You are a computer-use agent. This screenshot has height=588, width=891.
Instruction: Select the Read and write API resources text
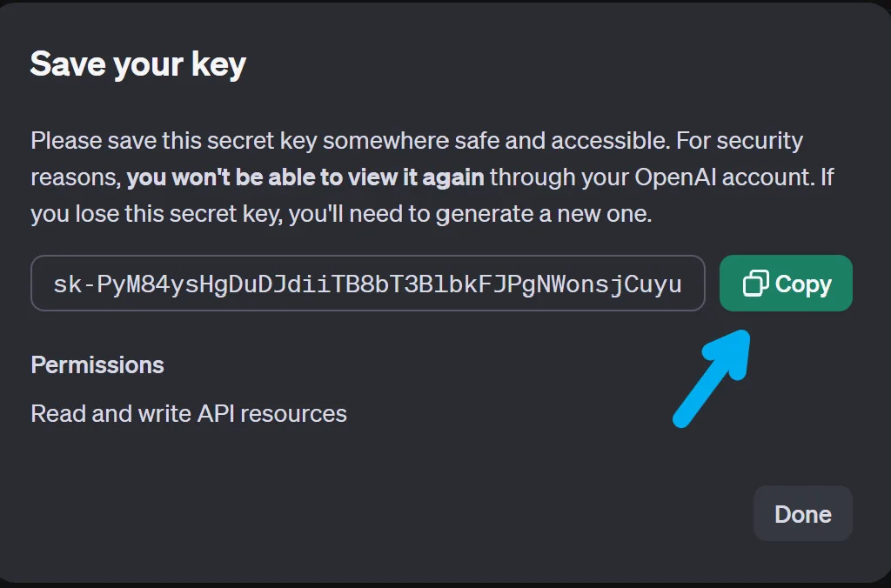click(x=188, y=413)
